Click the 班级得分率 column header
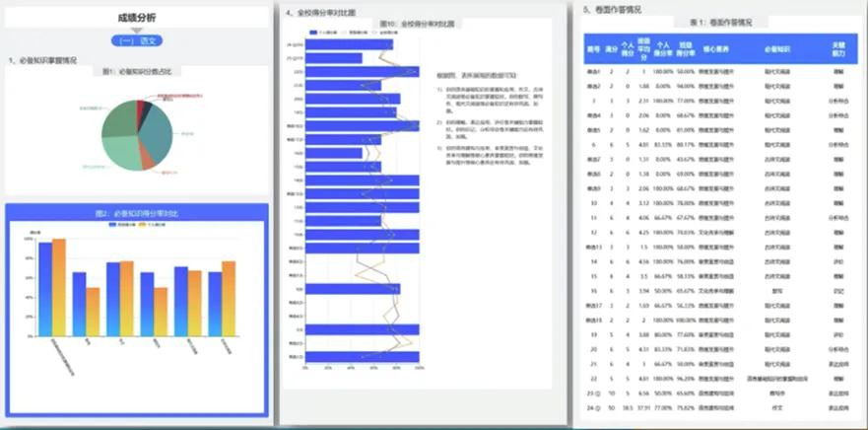The width and height of the screenshot is (868, 430). point(685,49)
